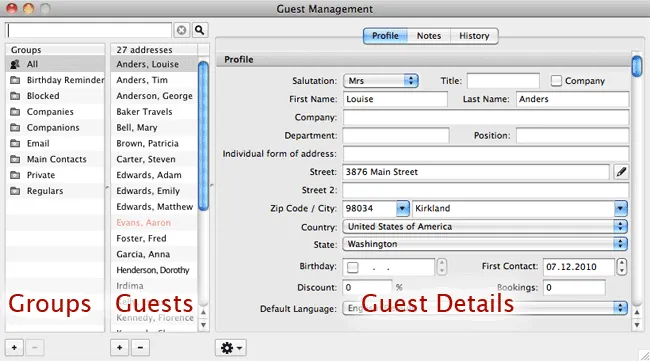650x361 pixels.
Task: Click the Street 2 input field
Action: click(486, 190)
